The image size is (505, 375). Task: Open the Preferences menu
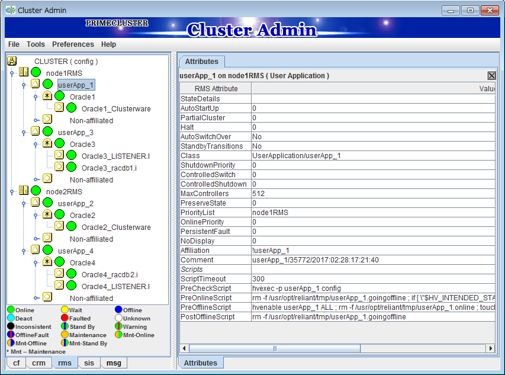[x=73, y=44]
